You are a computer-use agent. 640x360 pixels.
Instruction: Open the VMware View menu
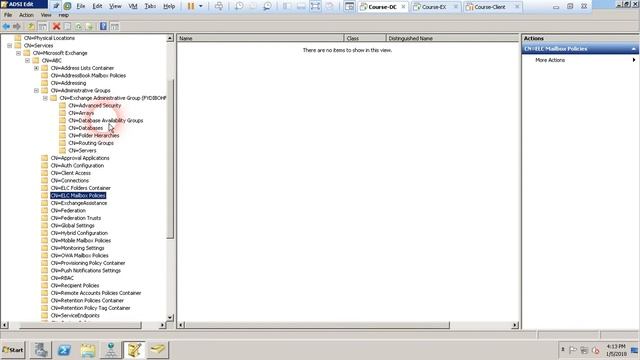click(116, 6)
